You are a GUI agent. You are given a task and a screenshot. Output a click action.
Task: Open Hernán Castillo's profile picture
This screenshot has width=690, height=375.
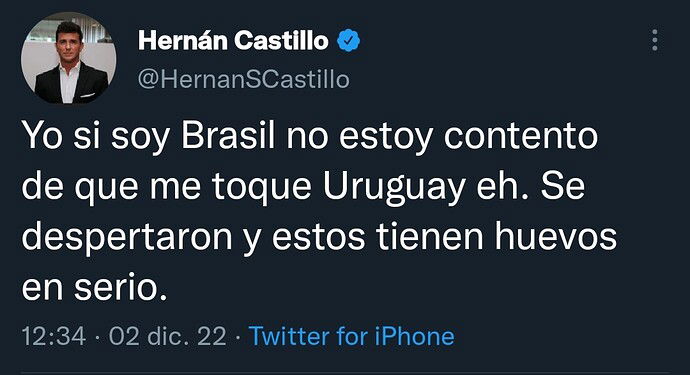tap(69, 58)
